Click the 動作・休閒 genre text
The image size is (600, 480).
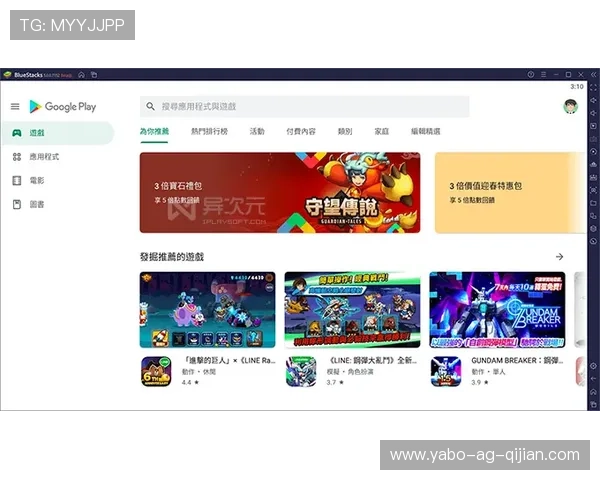pyautogui.click(x=199, y=372)
